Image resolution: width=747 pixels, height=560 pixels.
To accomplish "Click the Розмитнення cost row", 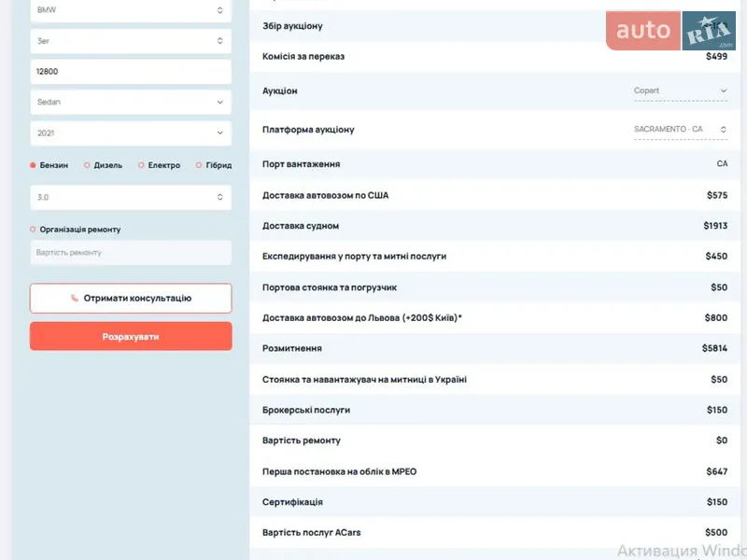I will point(495,348).
